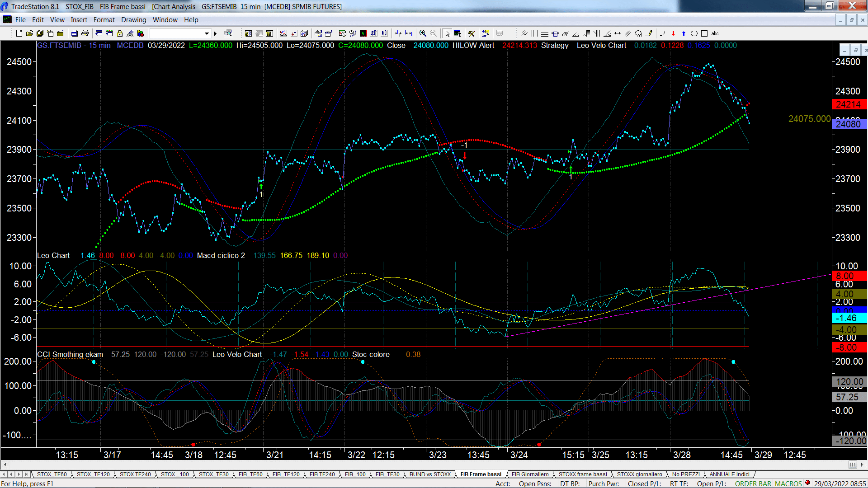
Task: Switch to the STOX_TF60 workspace tab
Action: click(52, 474)
